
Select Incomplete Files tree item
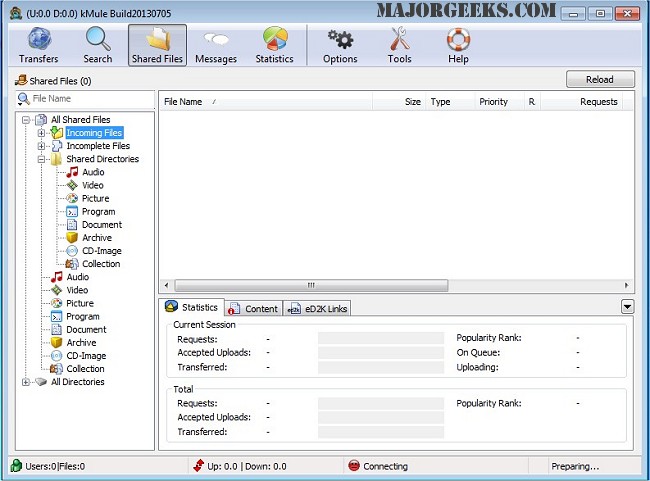[98, 146]
